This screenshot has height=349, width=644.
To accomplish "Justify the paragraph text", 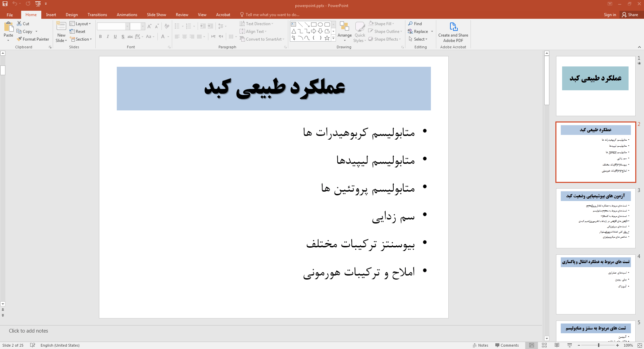I will pyautogui.click(x=199, y=37).
